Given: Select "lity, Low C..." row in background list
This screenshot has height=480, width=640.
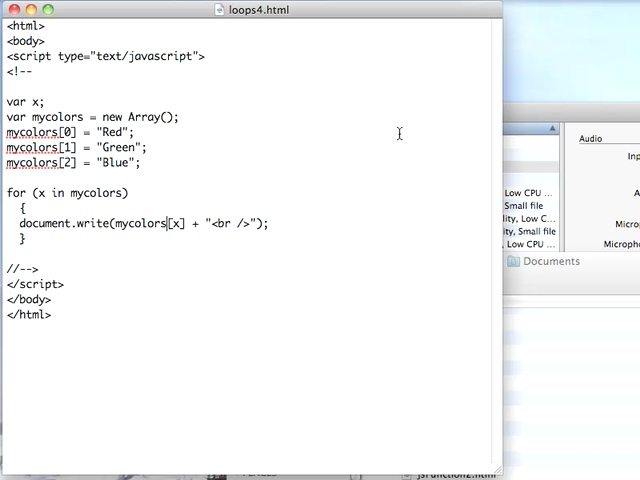Looking at the screenshot, I should pos(531,219).
